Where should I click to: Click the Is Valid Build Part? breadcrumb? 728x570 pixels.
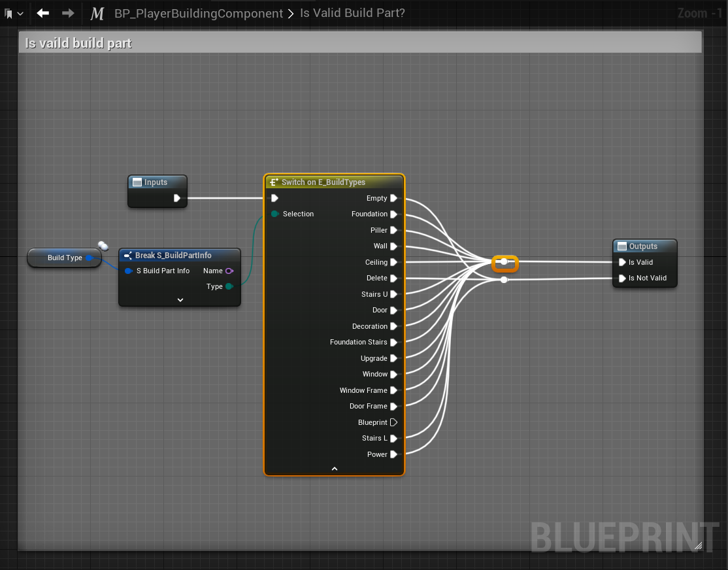click(x=352, y=13)
